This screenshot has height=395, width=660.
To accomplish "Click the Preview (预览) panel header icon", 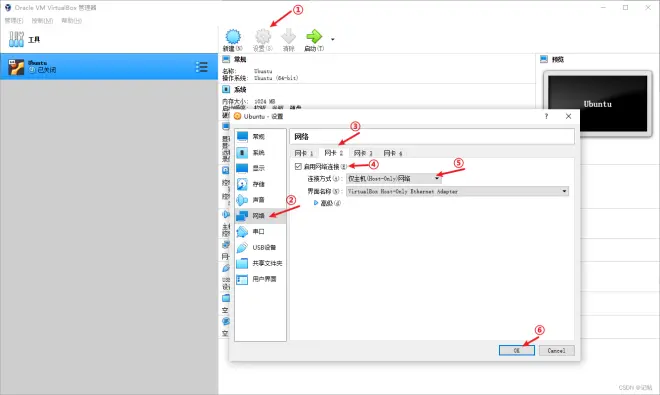I will coord(544,59).
